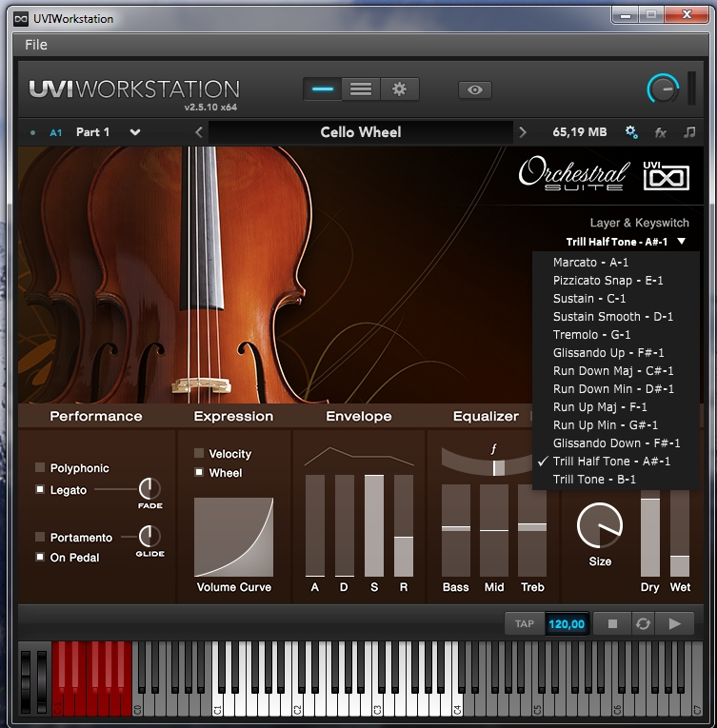
Task: Toggle the eye preview button
Action: (x=474, y=89)
